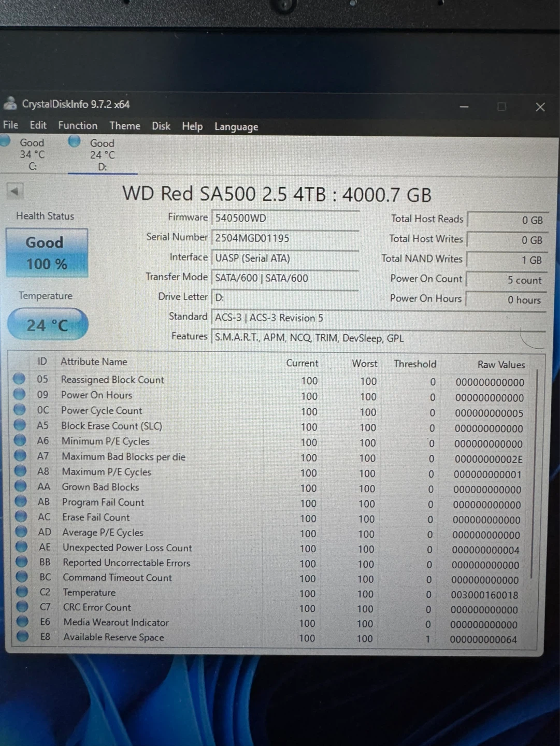Viewport: 560px width, 746px height.
Task: Click the Raw Values column header
Action: click(x=501, y=364)
